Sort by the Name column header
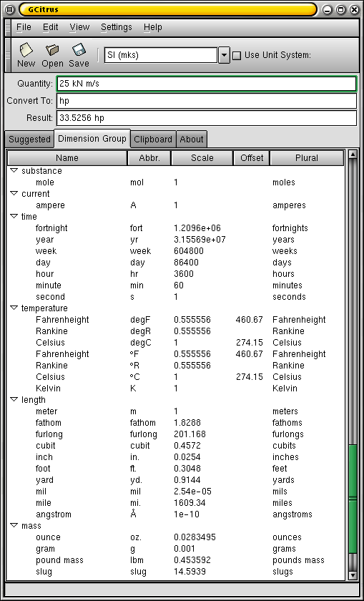Screen dimensions: 364x601 click(67, 158)
